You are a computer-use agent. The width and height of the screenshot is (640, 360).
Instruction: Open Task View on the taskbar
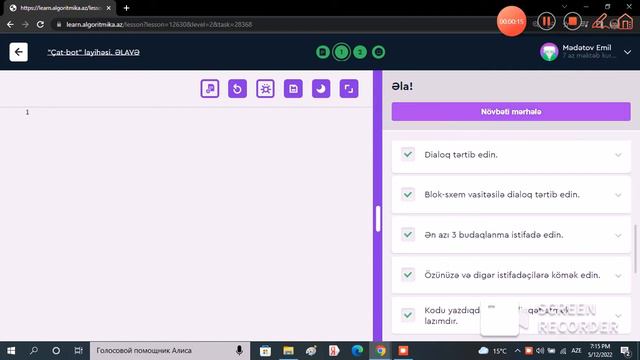(x=78, y=351)
